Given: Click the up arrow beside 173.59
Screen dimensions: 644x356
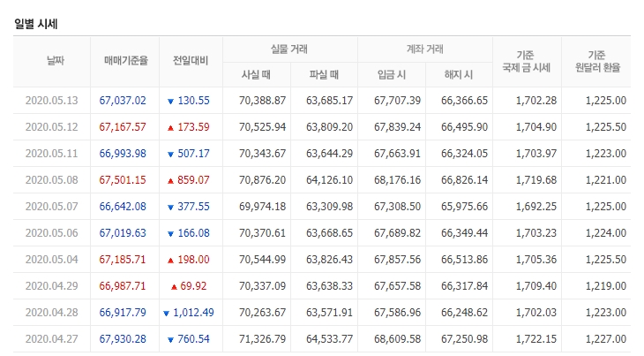Looking at the screenshot, I should click(171, 128).
